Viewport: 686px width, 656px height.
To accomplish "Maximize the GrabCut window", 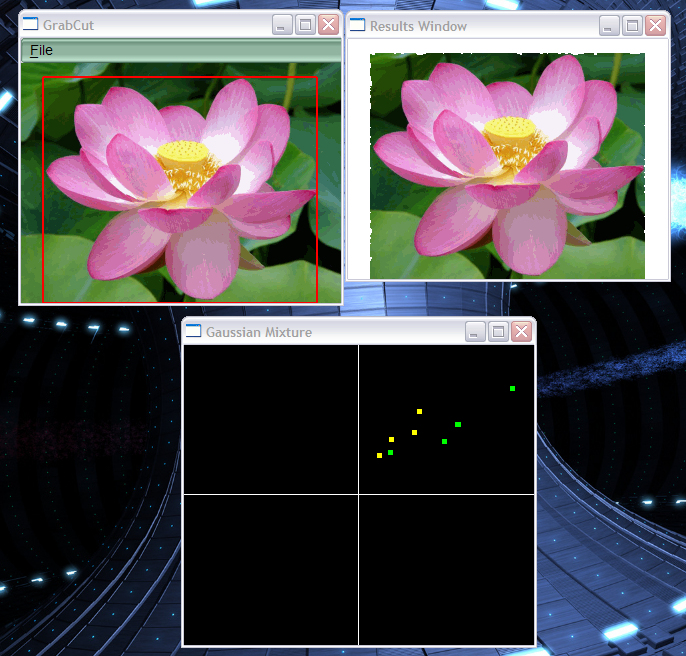I will pyautogui.click(x=305, y=25).
